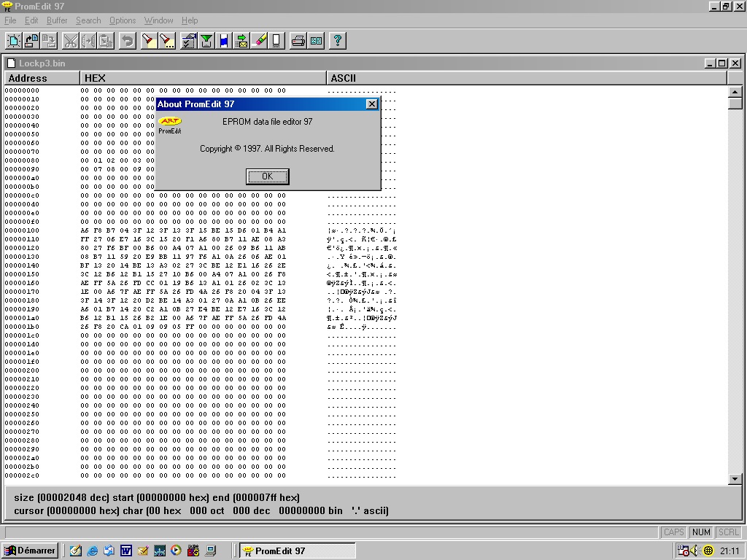Click the volume speaker tray icon

point(695,551)
